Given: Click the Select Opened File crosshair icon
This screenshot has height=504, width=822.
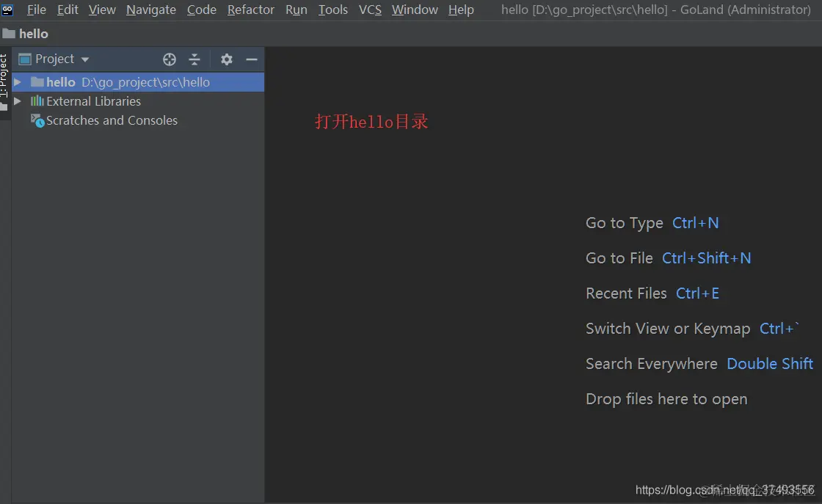Looking at the screenshot, I should pyautogui.click(x=170, y=59).
